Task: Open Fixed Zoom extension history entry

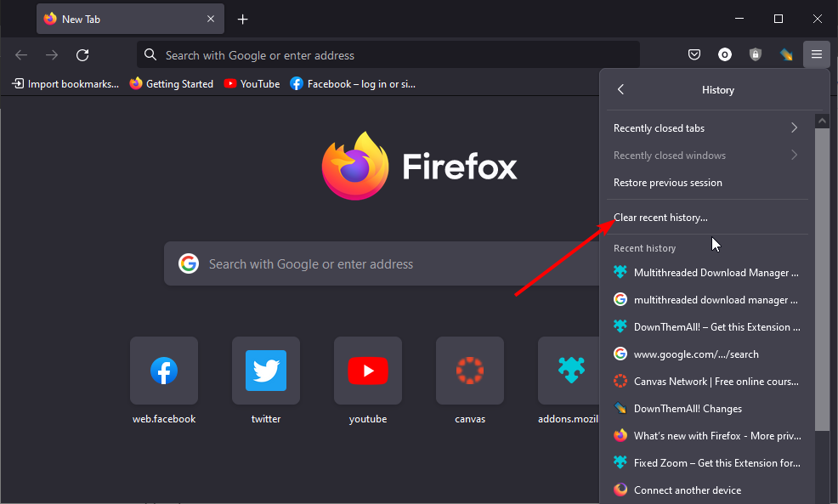Action: [707, 463]
